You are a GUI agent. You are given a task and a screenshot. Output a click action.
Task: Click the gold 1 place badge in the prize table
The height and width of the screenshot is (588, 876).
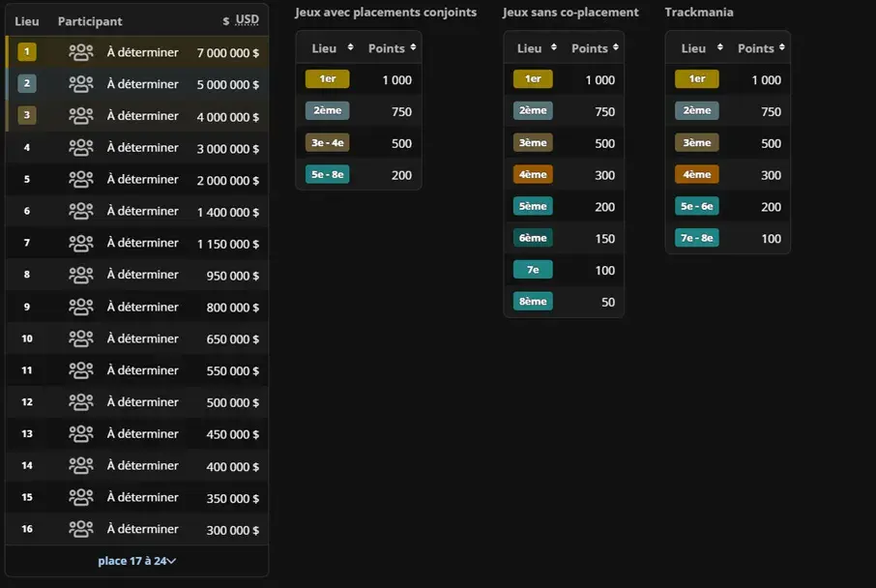pyautogui.click(x=27, y=52)
